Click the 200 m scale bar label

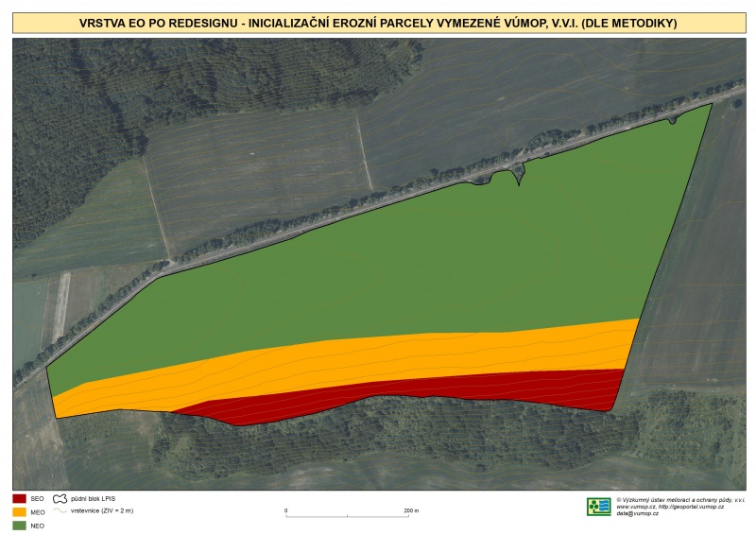click(411, 510)
